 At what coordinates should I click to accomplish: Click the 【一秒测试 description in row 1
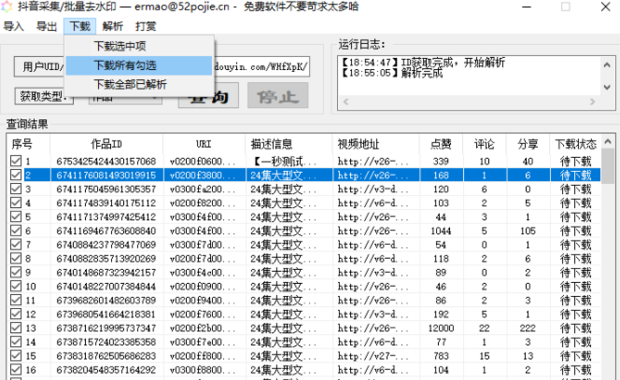284,161
